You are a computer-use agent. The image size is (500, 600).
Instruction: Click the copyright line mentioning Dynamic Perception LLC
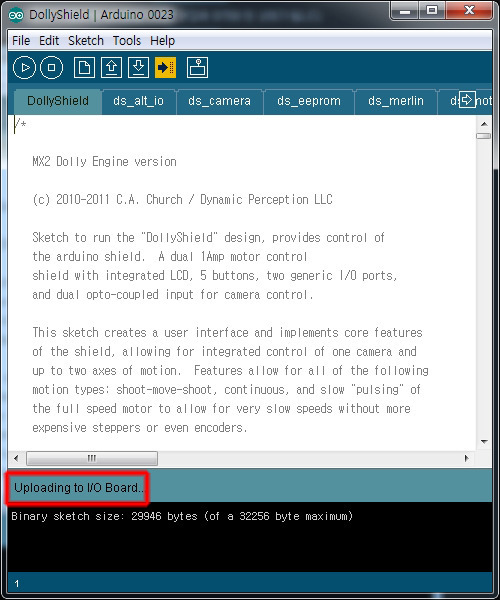tap(182, 199)
